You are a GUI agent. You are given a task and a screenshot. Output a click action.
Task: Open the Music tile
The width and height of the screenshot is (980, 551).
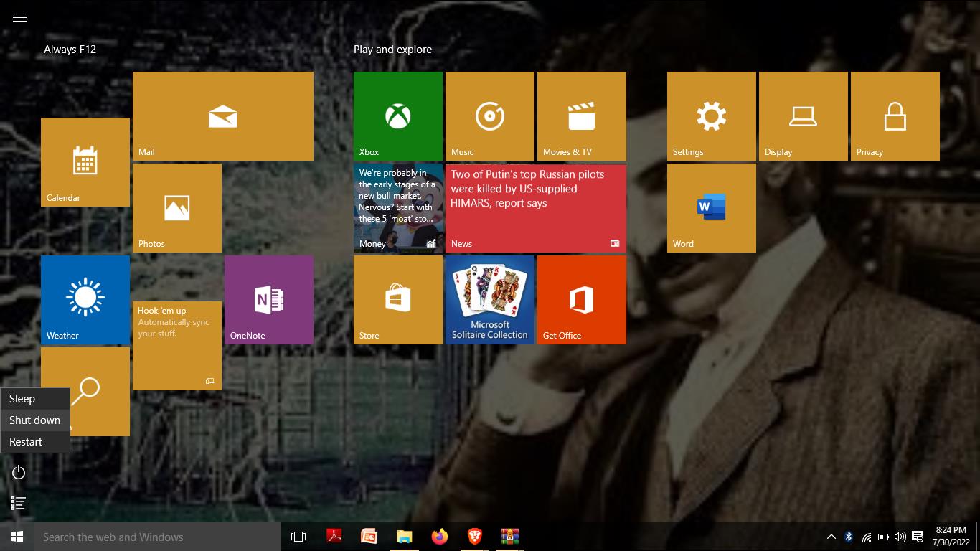pyautogui.click(x=490, y=116)
